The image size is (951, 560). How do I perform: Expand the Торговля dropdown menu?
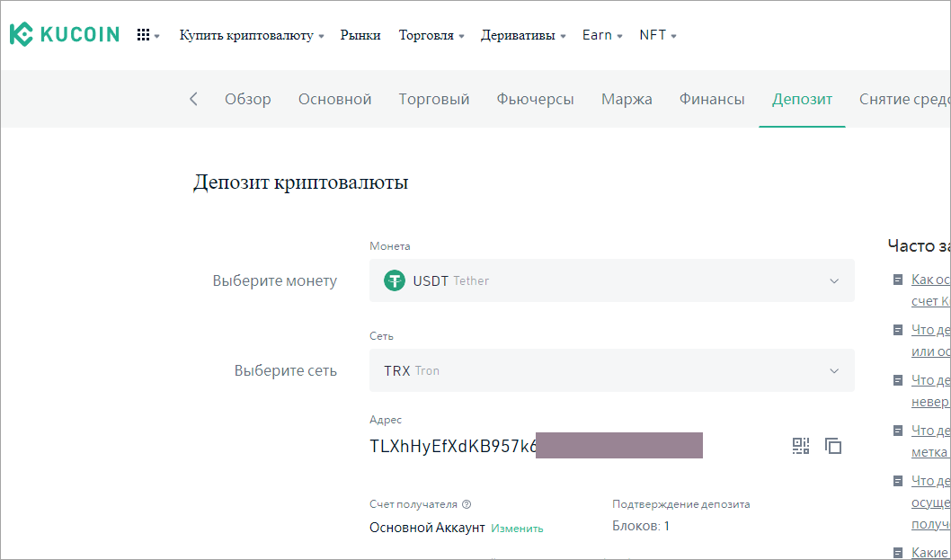click(431, 35)
